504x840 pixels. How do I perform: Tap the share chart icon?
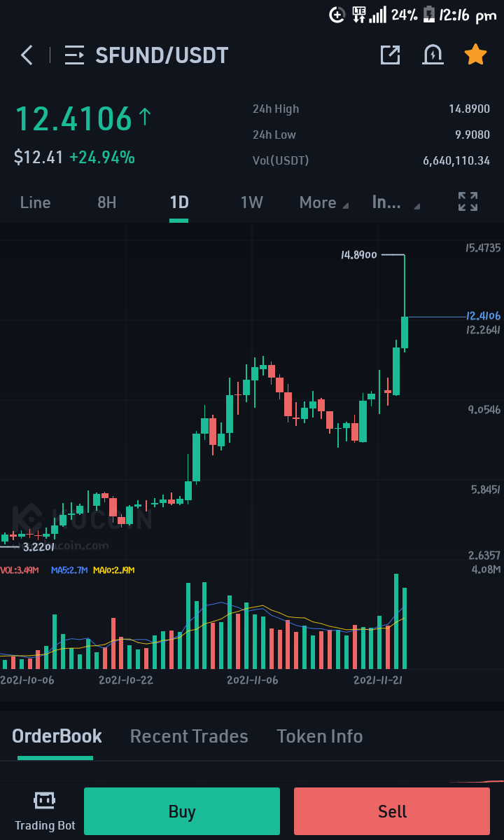(390, 55)
